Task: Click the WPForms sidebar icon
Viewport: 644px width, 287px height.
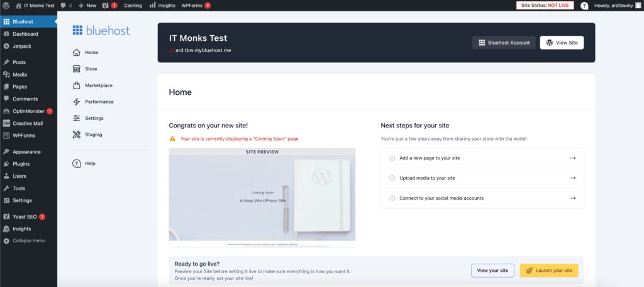Action: click(x=6, y=136)
